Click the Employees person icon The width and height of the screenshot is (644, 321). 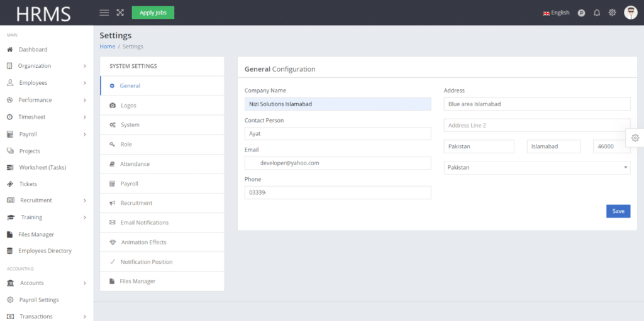pyautogui.click(x=10, y=82)
